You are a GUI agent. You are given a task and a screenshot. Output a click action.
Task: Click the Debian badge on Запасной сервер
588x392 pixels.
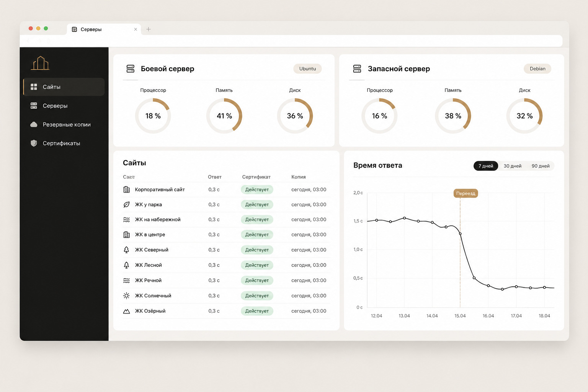(537, 69)
